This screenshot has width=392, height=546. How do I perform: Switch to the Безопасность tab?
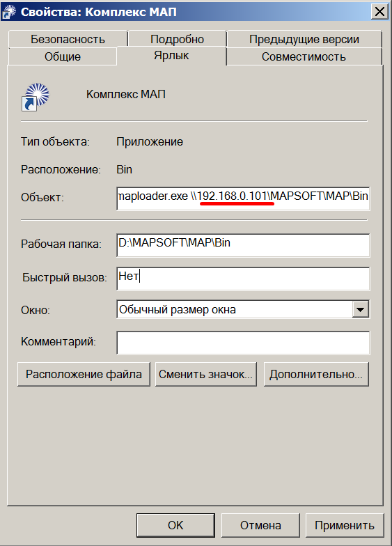point(68,39)
